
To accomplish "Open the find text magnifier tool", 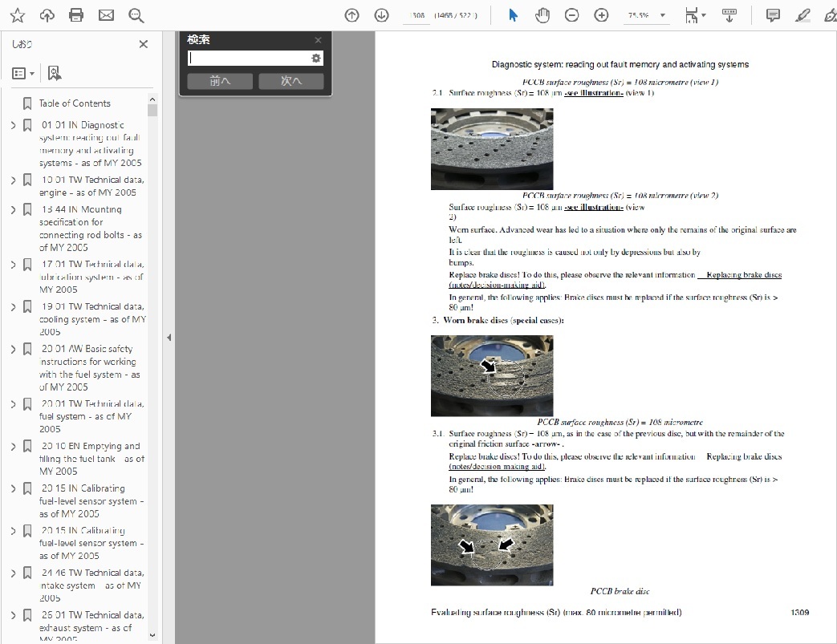I will pos(136,15).
